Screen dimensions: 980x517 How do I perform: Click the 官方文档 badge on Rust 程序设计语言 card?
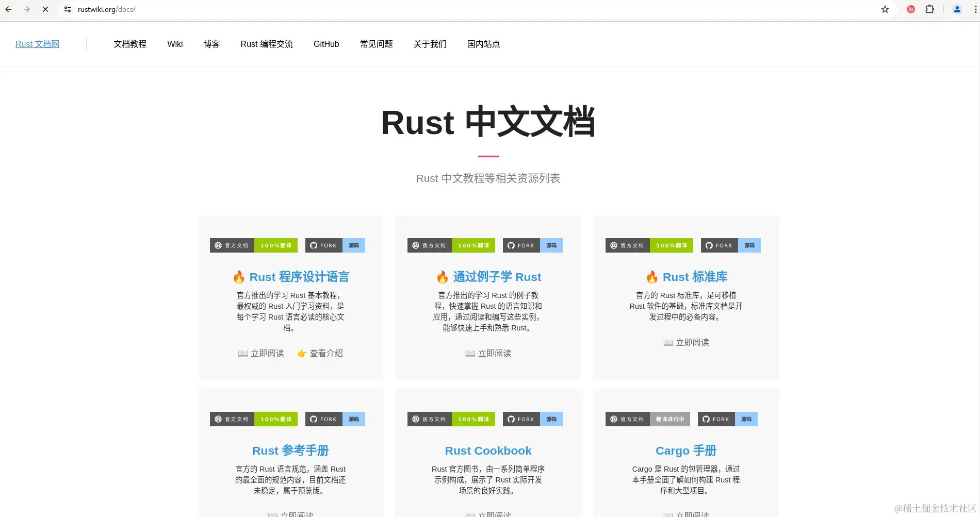tap(232, 245)
